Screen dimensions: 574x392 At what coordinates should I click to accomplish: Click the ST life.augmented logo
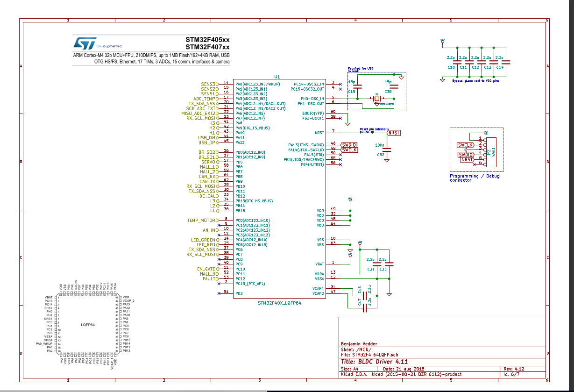click(x=97, y=43)
